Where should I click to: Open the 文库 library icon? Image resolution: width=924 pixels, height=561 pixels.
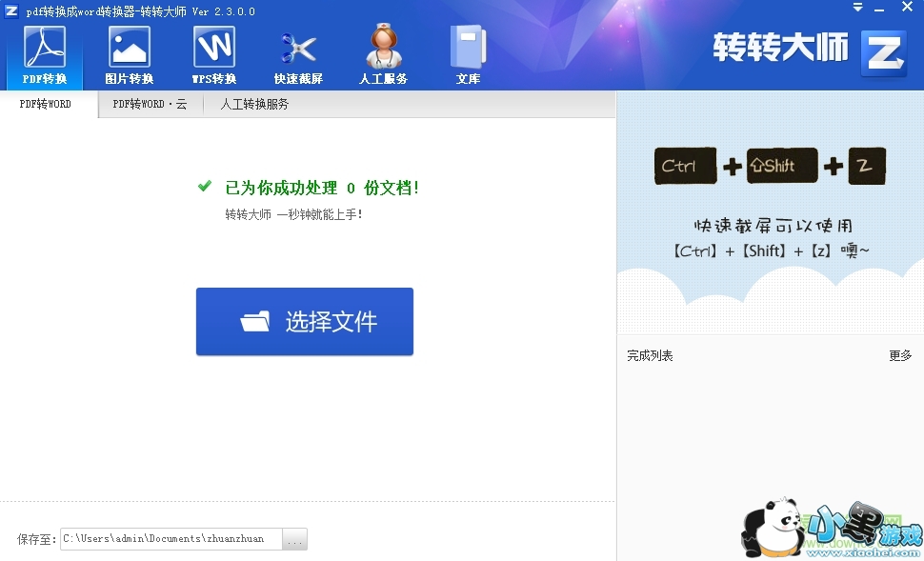[468, 55]
